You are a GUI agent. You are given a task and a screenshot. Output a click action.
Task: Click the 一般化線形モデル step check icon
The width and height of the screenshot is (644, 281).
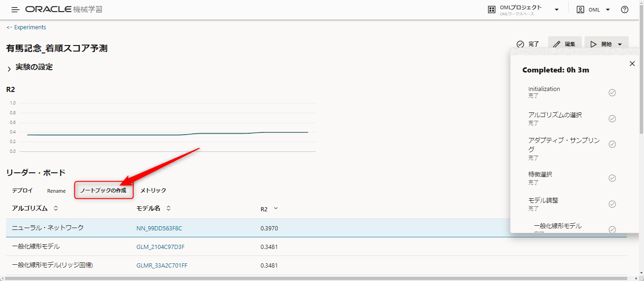coord(612,229)
